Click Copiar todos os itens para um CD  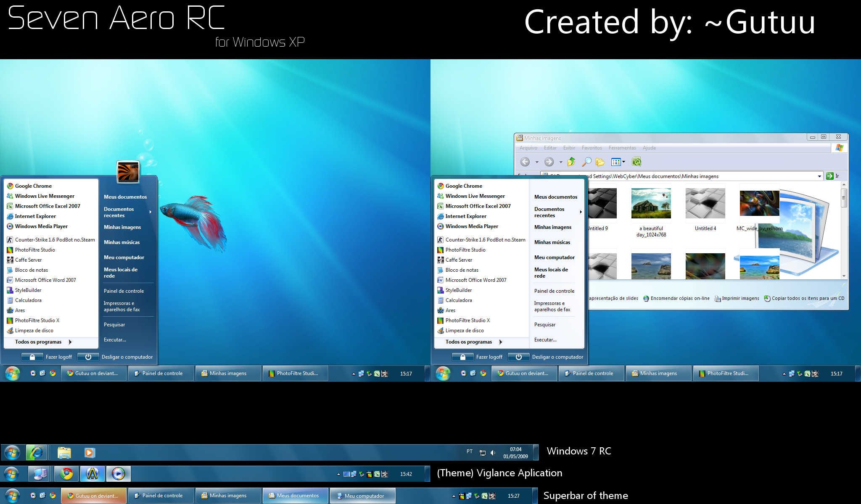pos(804,298)
